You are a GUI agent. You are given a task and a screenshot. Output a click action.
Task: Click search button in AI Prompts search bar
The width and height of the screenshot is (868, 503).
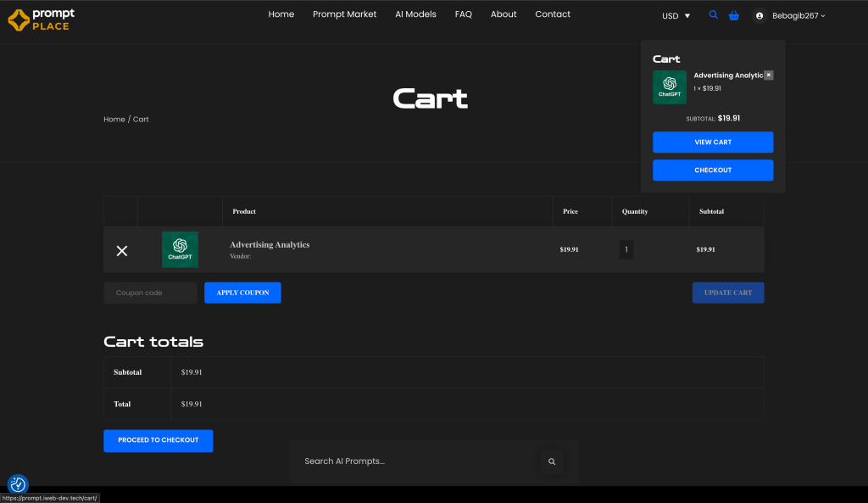[x=552, y=461]
